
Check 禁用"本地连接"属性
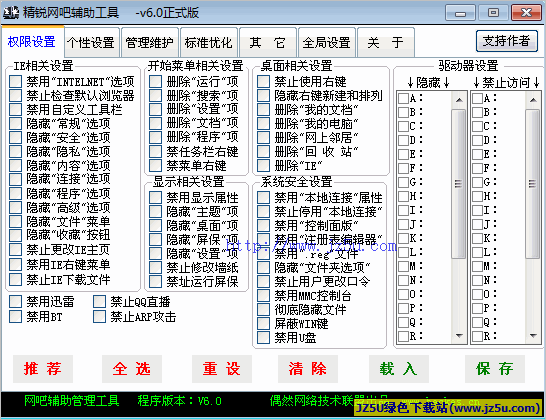(x=264, y=197)
